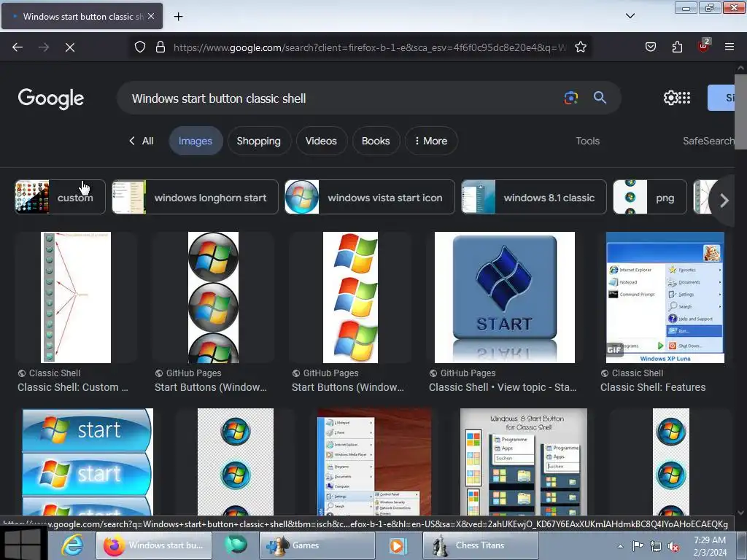Open the SafeSearch settings

[708, 141]
